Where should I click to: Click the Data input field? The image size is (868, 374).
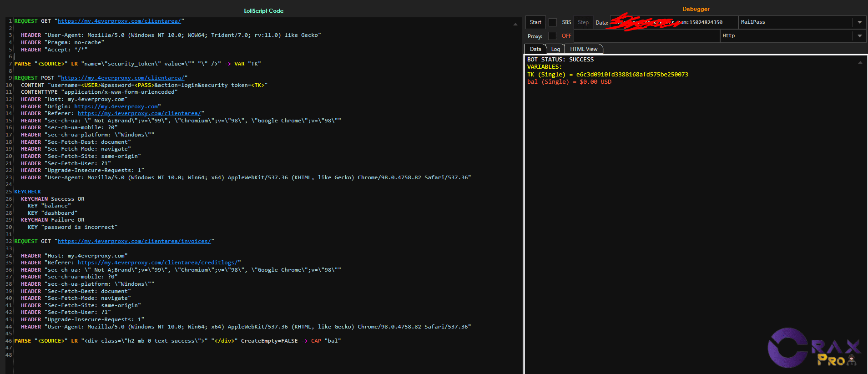[673, 22]
